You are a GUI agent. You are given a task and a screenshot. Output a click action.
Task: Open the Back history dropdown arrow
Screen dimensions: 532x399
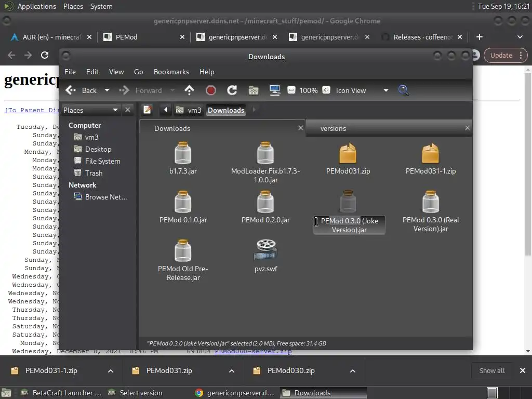[107, 90]
